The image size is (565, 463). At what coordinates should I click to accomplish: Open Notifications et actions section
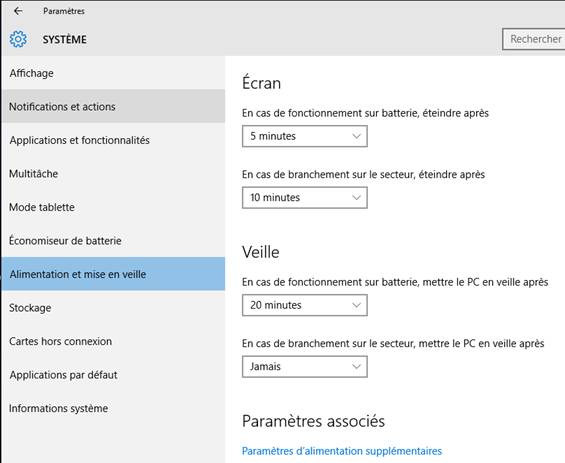[113, 107]
